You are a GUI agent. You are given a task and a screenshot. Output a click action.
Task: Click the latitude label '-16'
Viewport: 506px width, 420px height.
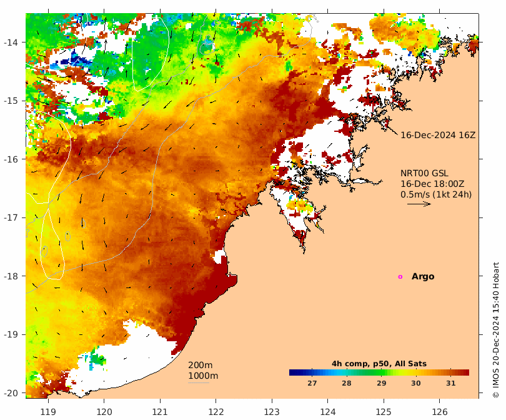(x=11, y=159)
